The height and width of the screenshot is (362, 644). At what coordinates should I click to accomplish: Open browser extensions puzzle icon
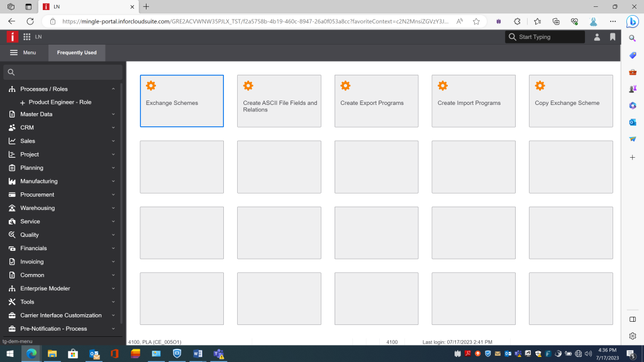pyautogui.click(x=517, y=21)
